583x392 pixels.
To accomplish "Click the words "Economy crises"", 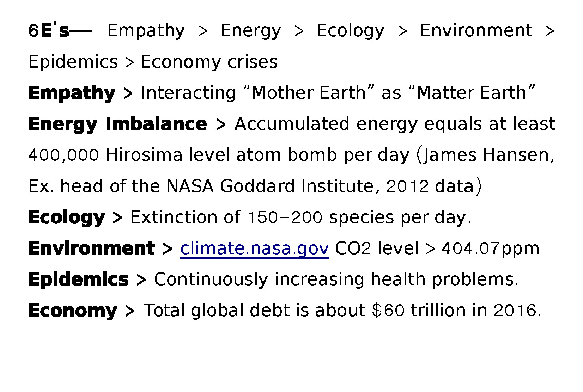I will (209, 62).
